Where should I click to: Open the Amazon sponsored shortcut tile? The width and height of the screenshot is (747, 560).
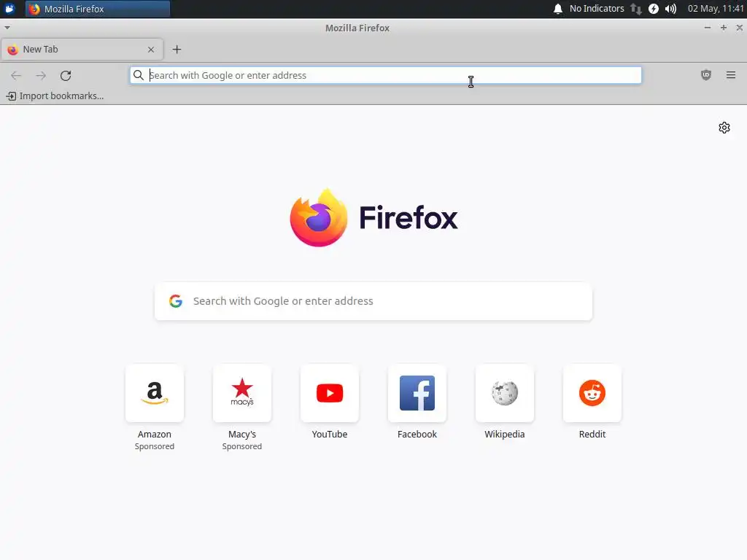click(x=155, y=393)
